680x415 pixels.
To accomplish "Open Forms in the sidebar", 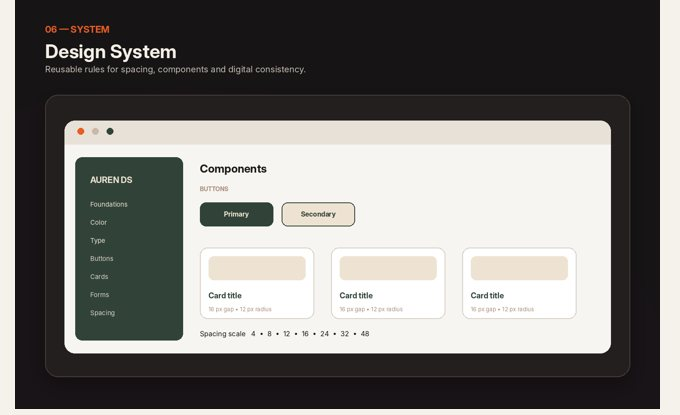I will coord(99,295).
